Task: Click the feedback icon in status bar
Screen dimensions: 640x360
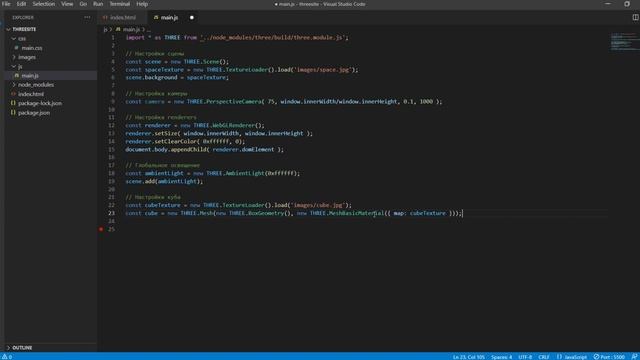Action: coord(634,357)
